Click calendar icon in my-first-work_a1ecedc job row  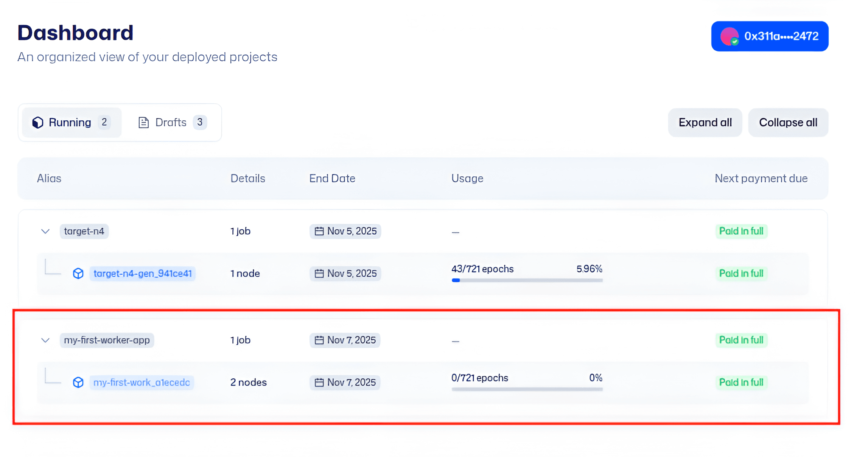click(x=319, y=382)
